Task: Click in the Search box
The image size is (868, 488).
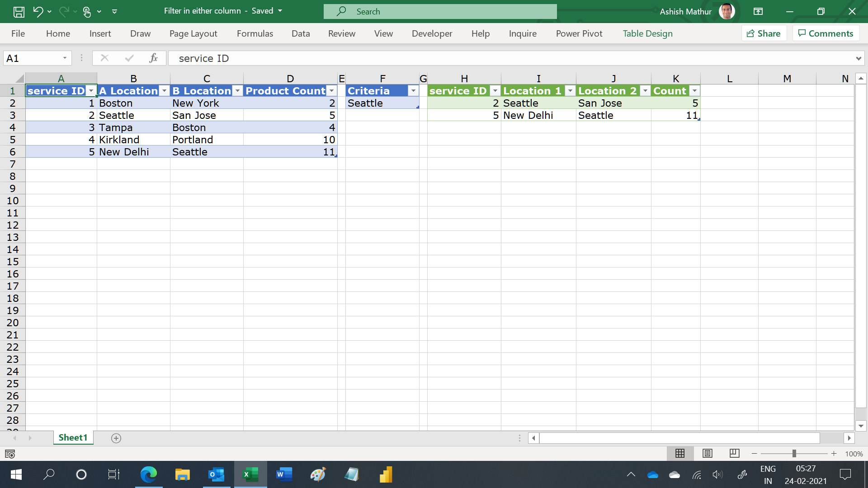Action: click(x=440, y=12)
